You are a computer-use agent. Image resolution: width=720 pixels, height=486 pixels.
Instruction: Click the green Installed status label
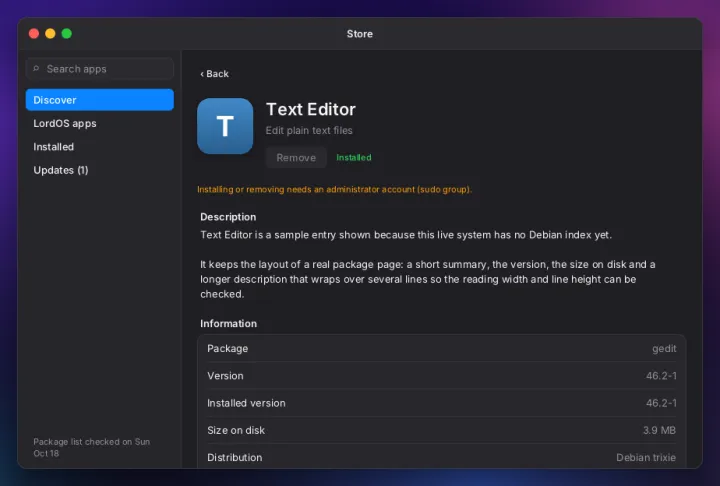(x=354, y=158)
